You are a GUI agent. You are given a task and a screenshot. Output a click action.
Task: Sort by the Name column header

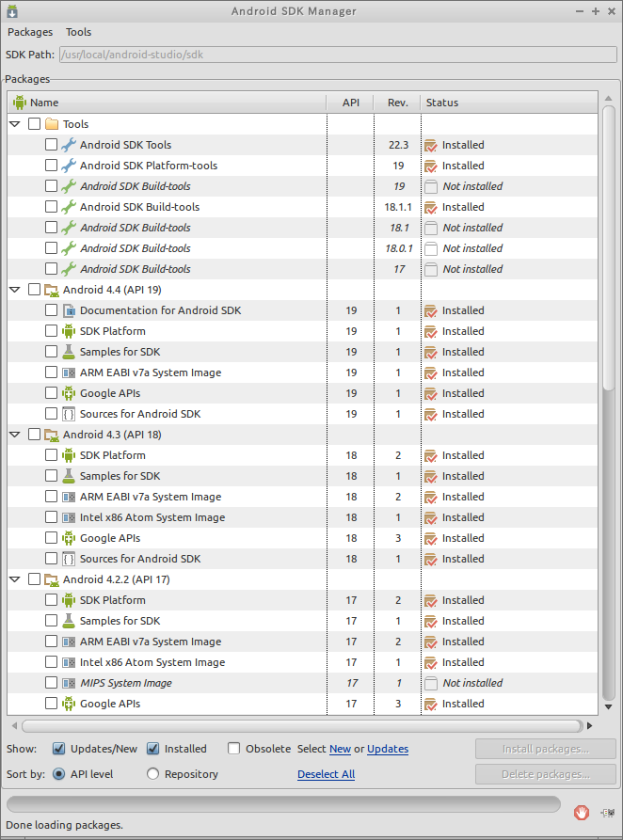167,103
